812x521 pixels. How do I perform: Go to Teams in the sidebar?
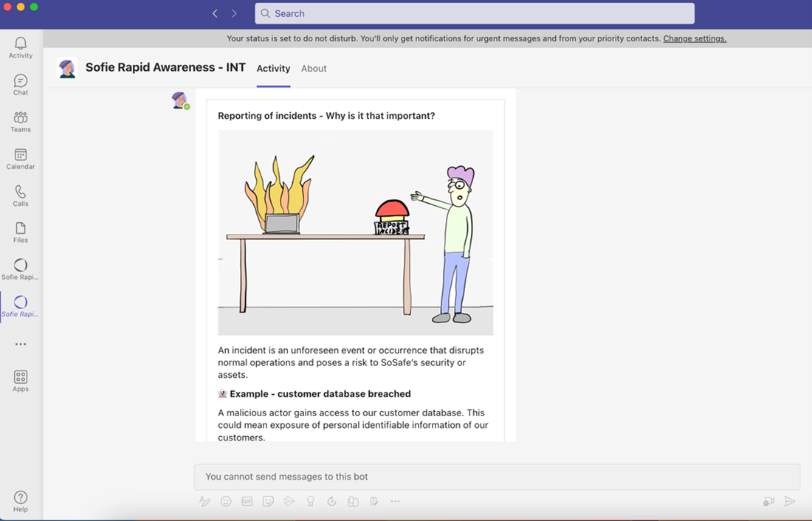(x=21, y=121)
